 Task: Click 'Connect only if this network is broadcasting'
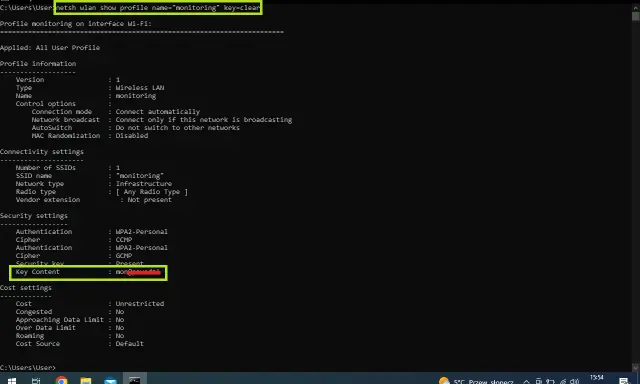click(204, 120)
